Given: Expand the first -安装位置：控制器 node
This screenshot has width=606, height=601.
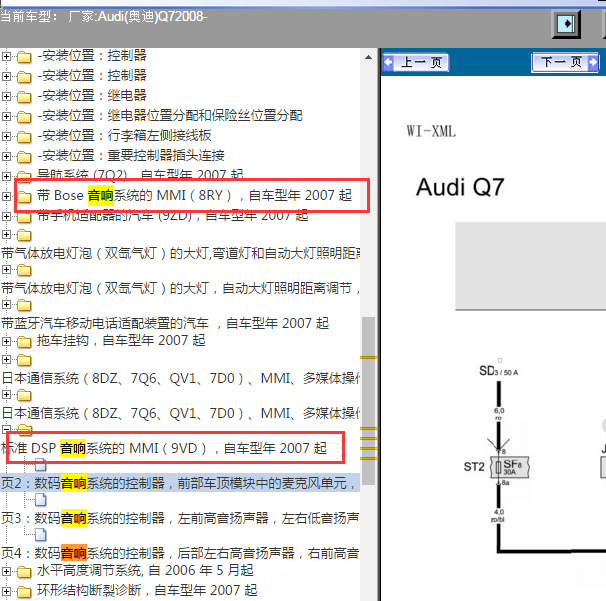Looking at the screenshot, I should click(x=6, y=56).
